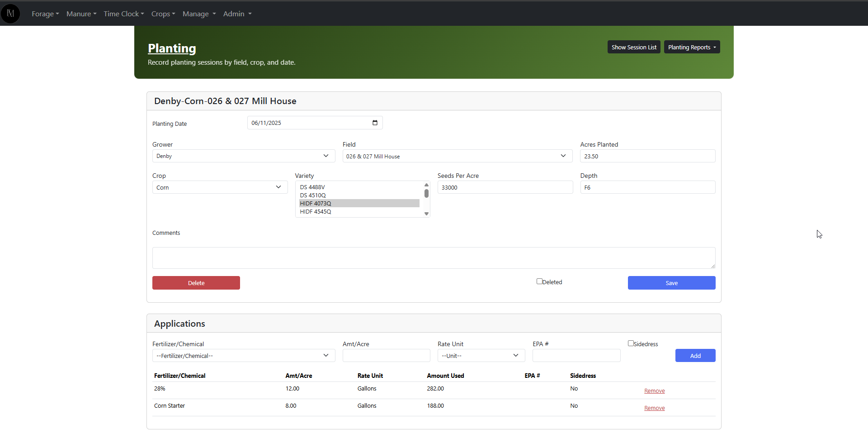Click the Variety list scrollbar thumb

pos(426,193)
